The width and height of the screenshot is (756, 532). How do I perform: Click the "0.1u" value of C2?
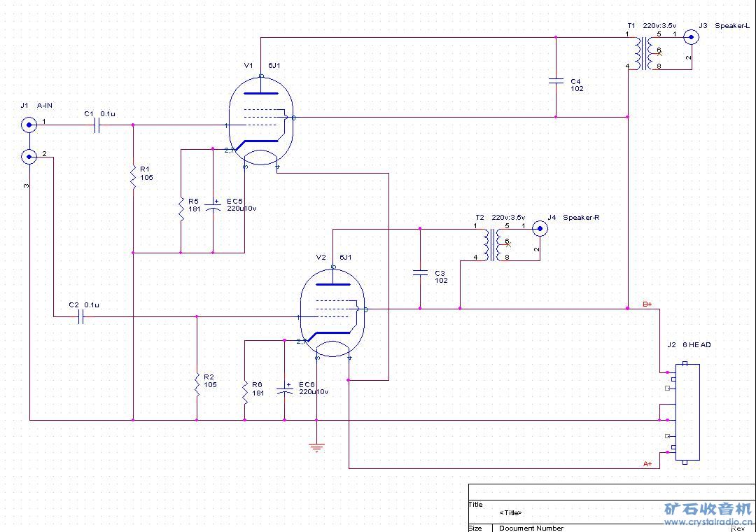point(92,304)
